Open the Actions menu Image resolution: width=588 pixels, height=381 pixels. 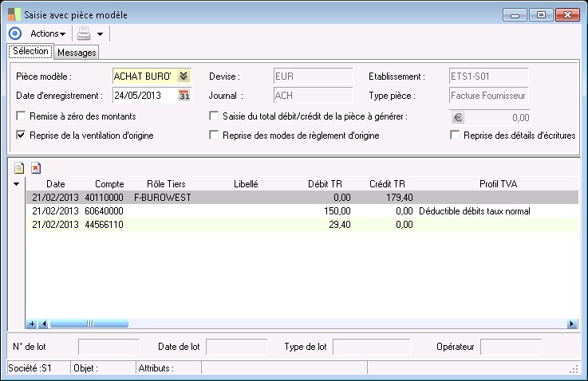(x=48, y=33)
